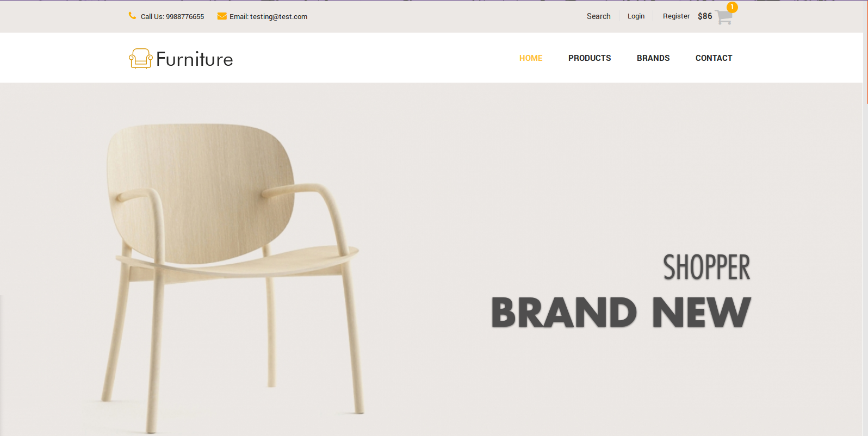This screenshot has width=868, height=436.
Task: Click the orange envelope email icon
Action: coord(222,16)
